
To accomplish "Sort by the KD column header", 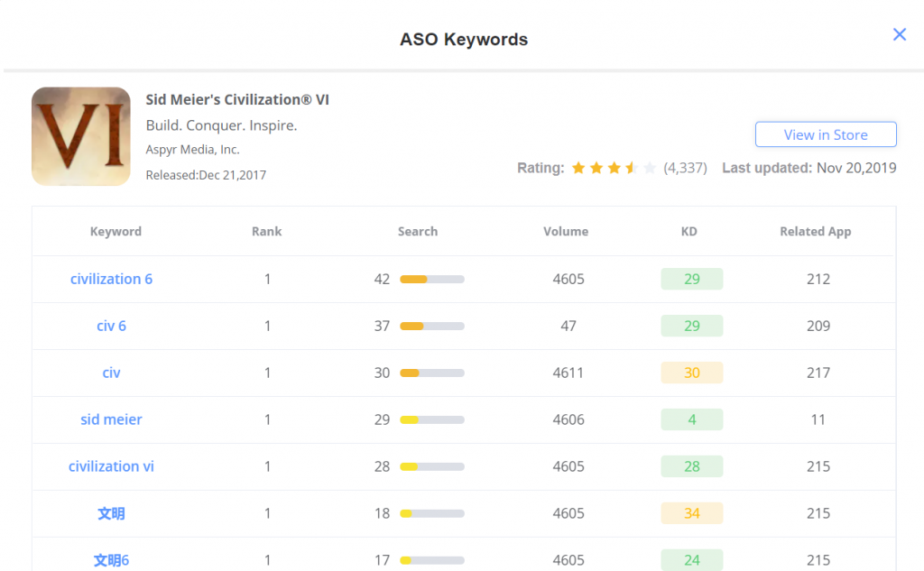I will pos(688,232).
